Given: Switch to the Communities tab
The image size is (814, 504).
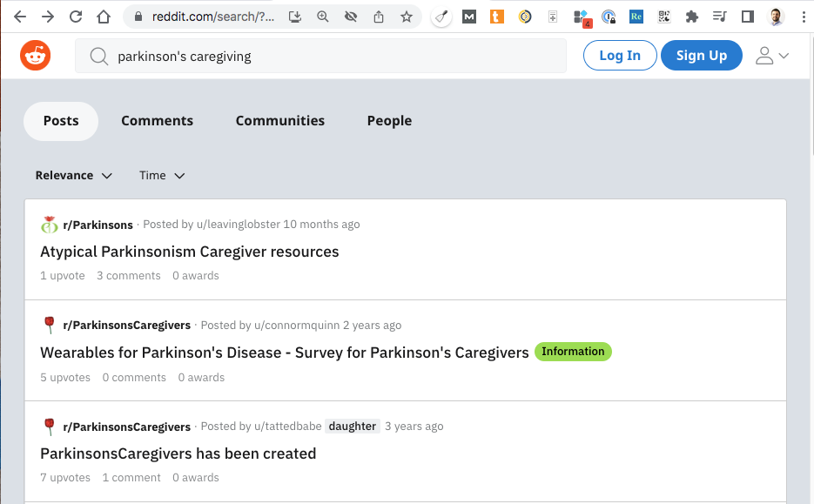Looking at the screenshot, I should [279, 121].
